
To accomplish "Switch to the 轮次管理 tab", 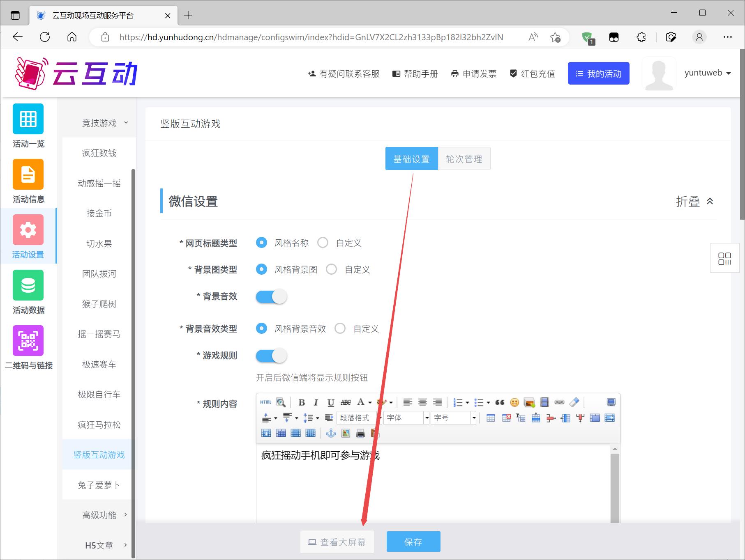I will click(464, 158).
